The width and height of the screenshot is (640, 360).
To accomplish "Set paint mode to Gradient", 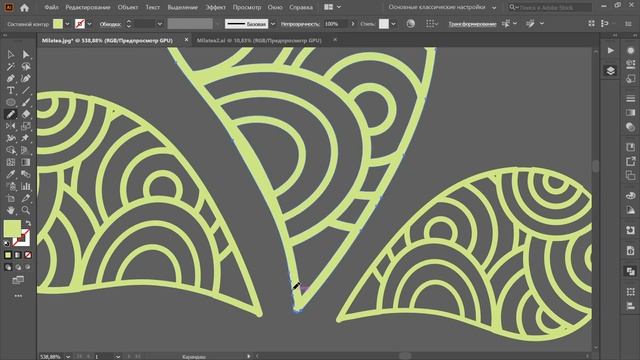I will click(x=18, y=255).
